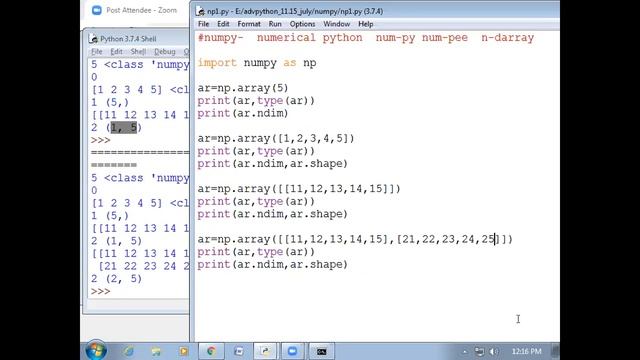
Task: Open Edit menu in Python Shell window
Action: point(116,51)
